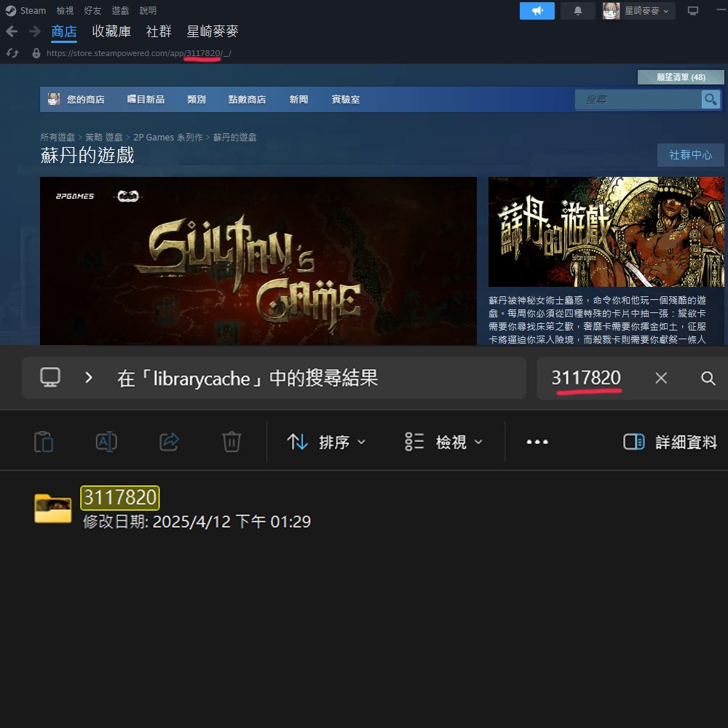Viewport: 728px width, 728px height.
Task: Open the 好友 friends menu
Action: tap(92, 10)
